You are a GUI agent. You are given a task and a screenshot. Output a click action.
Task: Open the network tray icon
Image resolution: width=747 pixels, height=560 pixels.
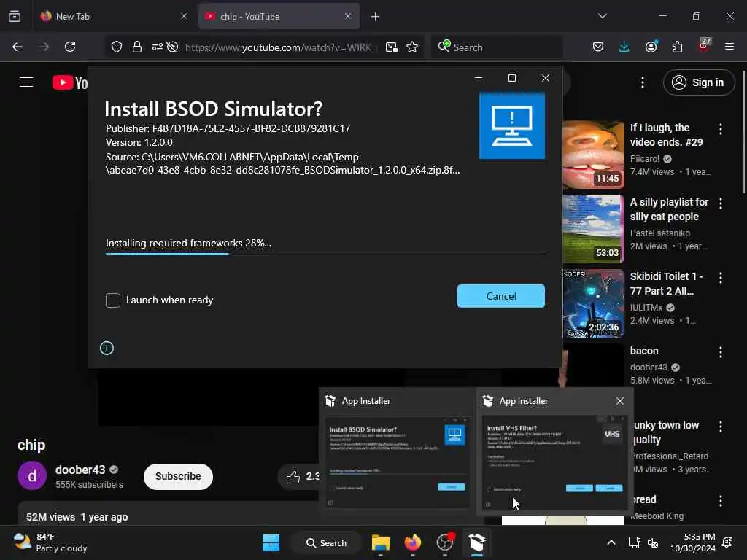pos(634,542)
